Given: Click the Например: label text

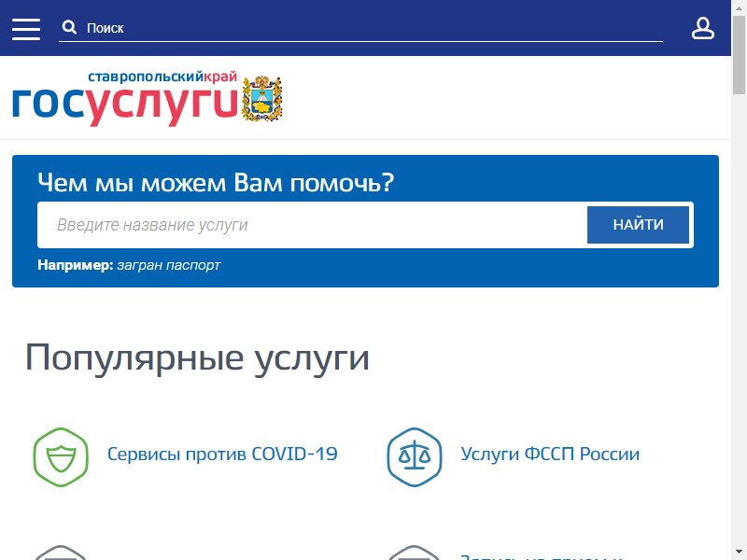Looking at the screenshot, I should (76, 265).
